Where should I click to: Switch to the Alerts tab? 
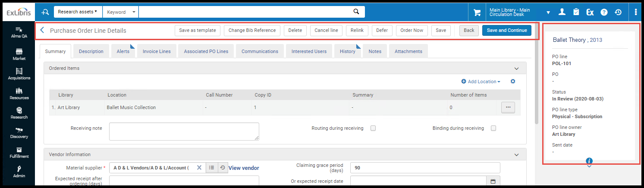tap(123, 51)
